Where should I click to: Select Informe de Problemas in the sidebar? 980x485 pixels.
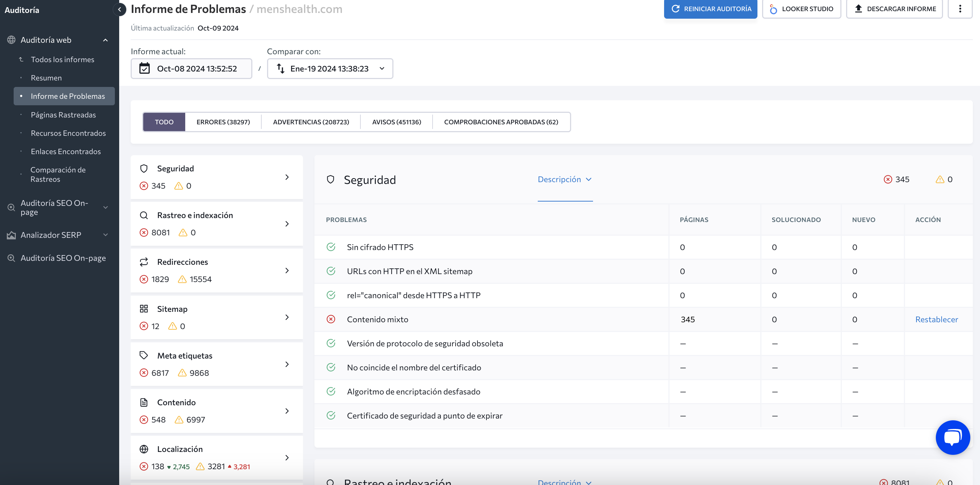(x=64, y=96)
